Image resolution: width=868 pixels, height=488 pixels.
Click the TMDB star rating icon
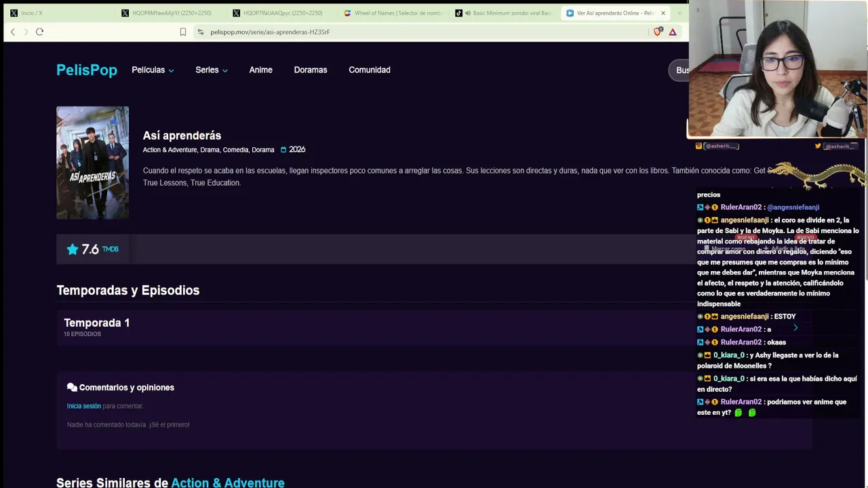tap(73, 249)
